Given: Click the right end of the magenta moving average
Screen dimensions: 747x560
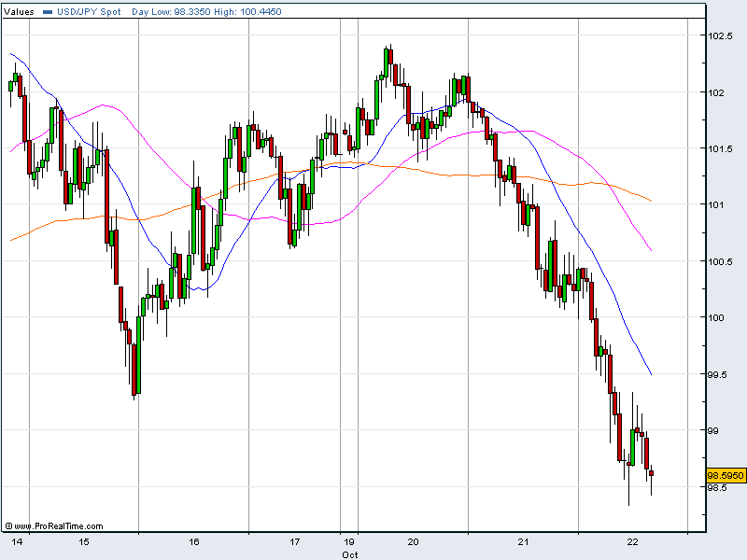Looking at the screenshot, I should 650,250.
